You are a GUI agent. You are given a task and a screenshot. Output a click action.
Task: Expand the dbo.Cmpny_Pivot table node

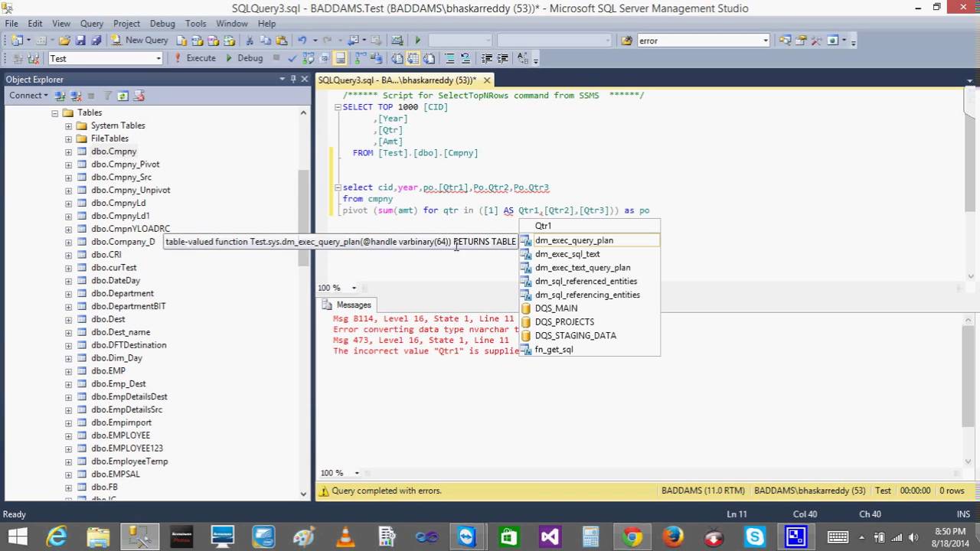68,165
